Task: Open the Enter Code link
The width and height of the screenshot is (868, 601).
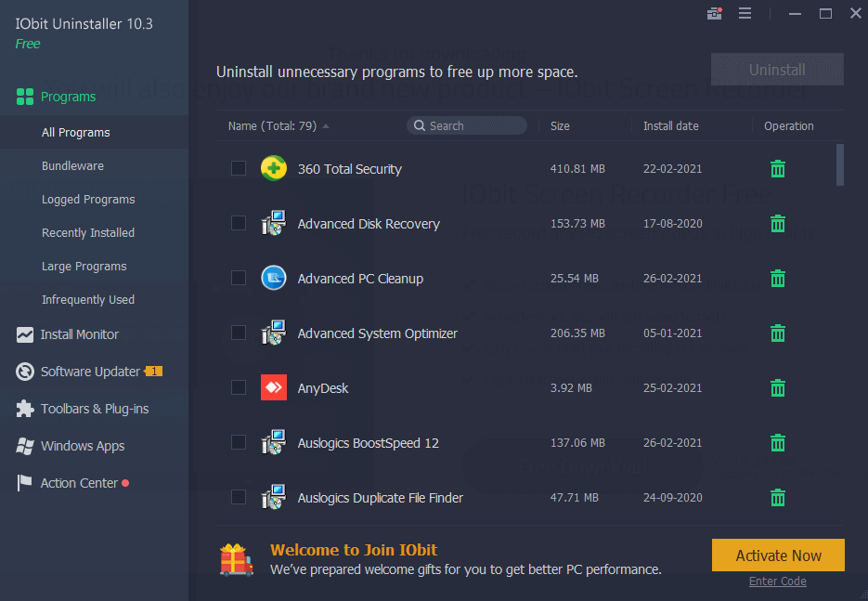Action: pos(777,581)
